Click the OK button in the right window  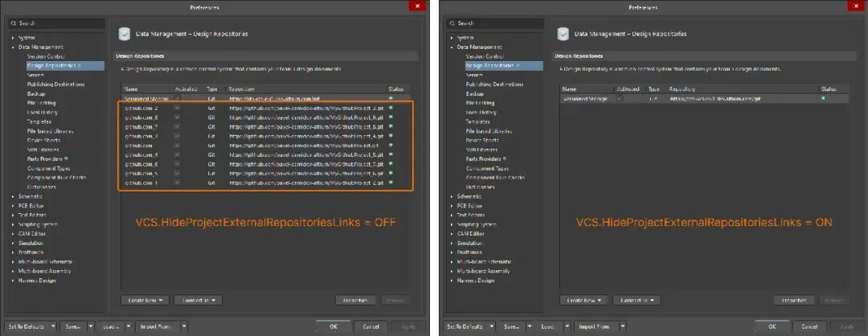click(772, 326)
